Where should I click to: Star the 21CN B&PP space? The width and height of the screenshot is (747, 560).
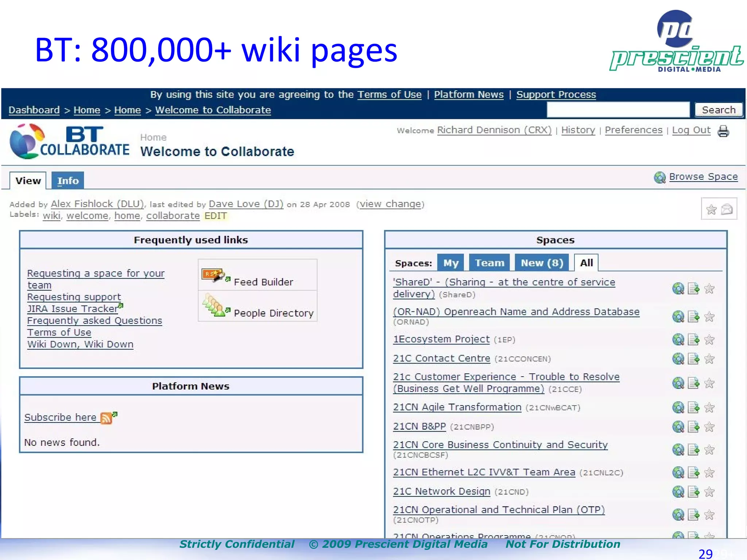coord(709,427)
